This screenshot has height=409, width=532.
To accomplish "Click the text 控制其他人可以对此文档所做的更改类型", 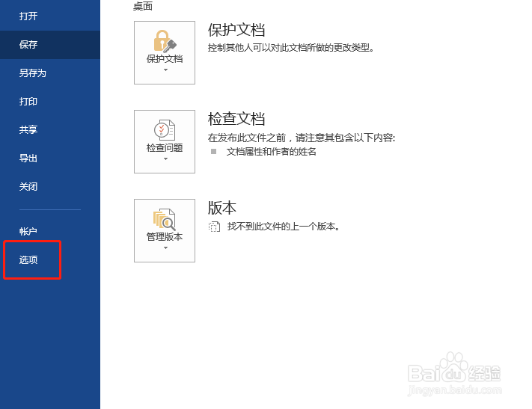I will [x=291, y=48].
